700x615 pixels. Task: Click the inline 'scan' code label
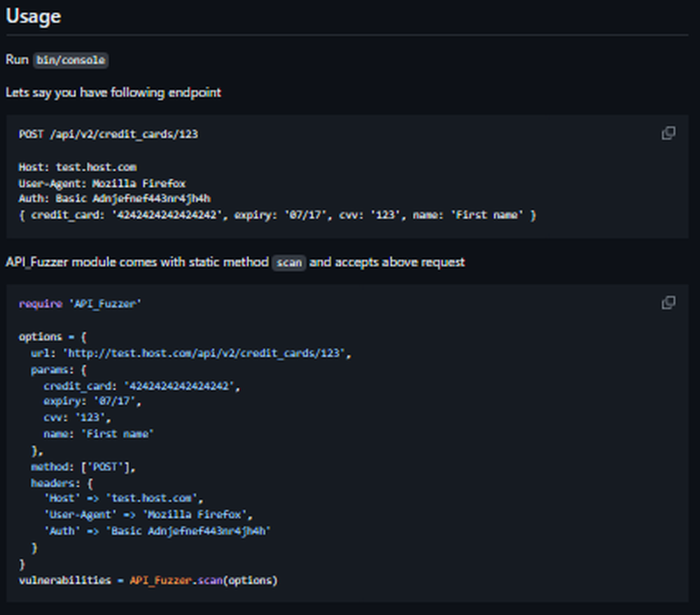point(289,262)
